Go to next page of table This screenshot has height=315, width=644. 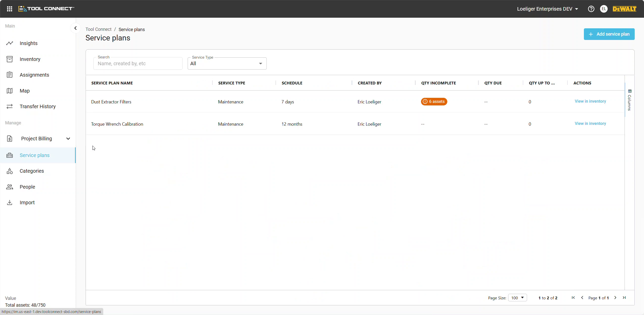point(615,298)
